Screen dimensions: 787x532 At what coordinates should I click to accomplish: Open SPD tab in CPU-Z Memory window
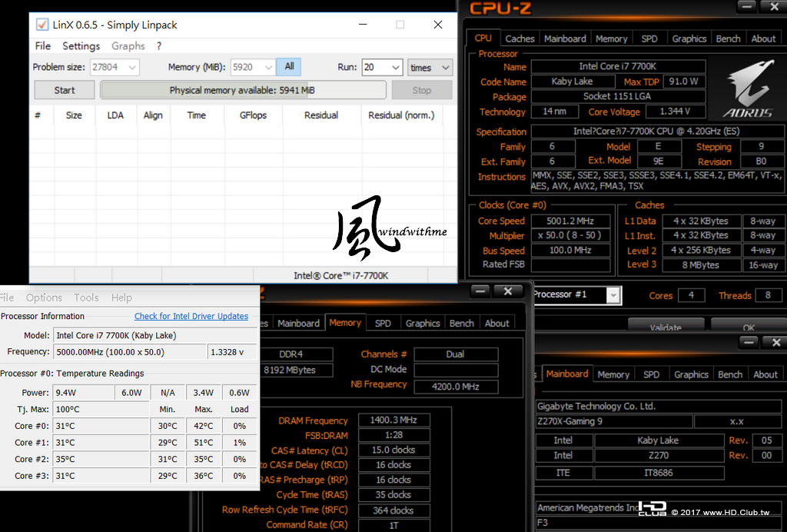coord(383,323)
